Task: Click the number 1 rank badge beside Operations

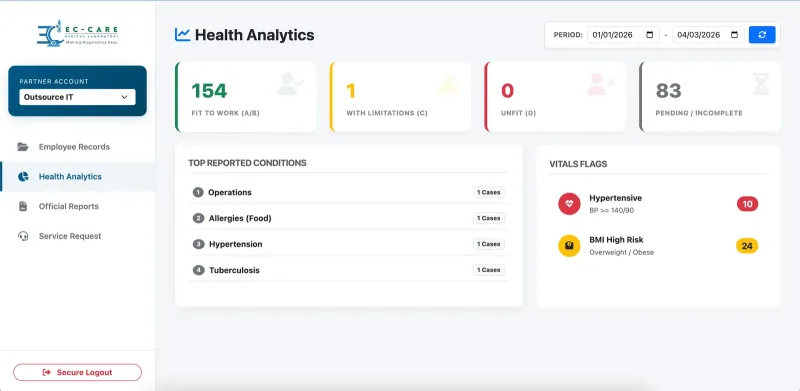Action: (x=198, y=192)
